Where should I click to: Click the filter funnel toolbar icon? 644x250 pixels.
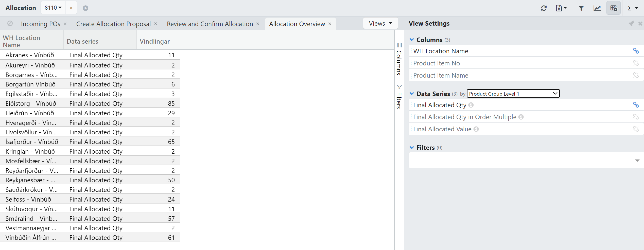(581, 8)
